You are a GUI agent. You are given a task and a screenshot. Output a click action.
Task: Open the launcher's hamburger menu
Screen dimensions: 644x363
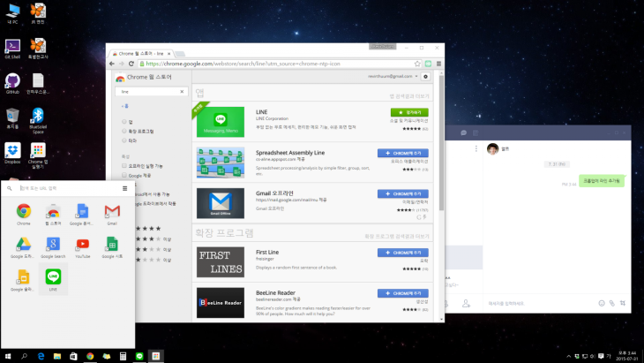click(124, 188)
